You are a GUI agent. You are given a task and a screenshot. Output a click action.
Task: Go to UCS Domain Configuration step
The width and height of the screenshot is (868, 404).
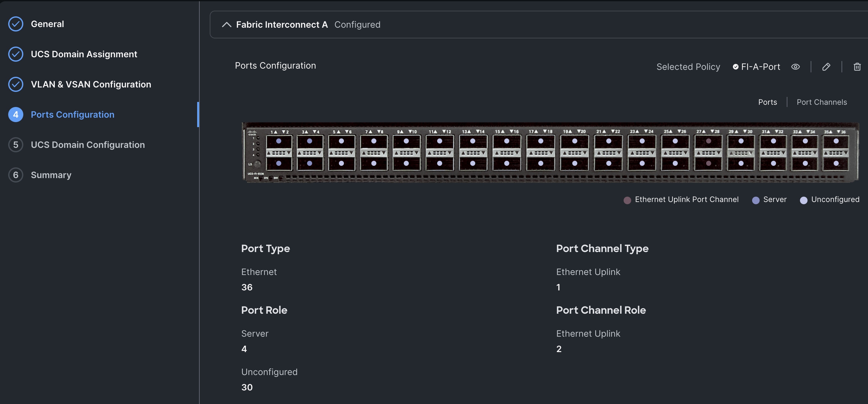88,145
